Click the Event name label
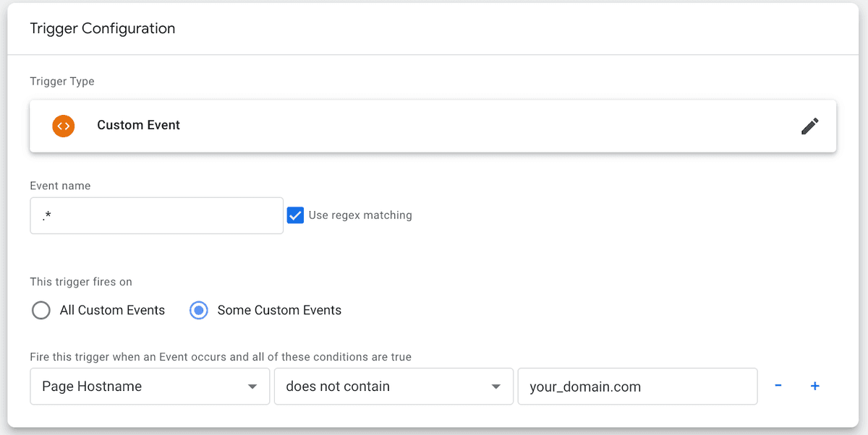 (x=60, y=186)
